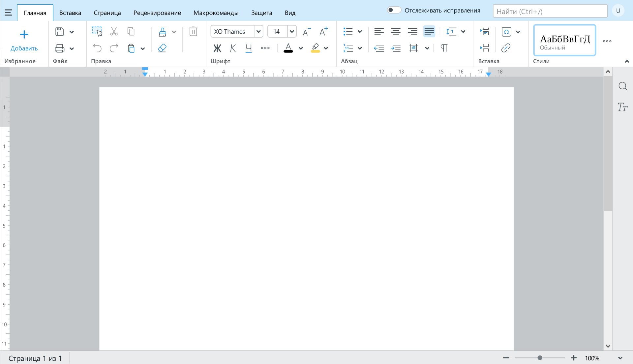The width and height of the screenshot is (633, 364).
Task: Open the zoom level dropdown at 100%
Action: pyautogui.click(x=620, y=358)
